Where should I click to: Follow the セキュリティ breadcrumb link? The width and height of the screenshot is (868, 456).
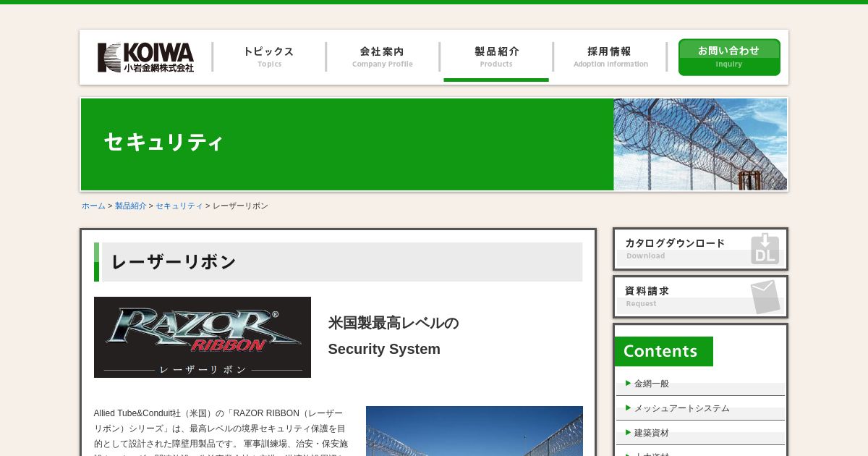click(179, 206)
